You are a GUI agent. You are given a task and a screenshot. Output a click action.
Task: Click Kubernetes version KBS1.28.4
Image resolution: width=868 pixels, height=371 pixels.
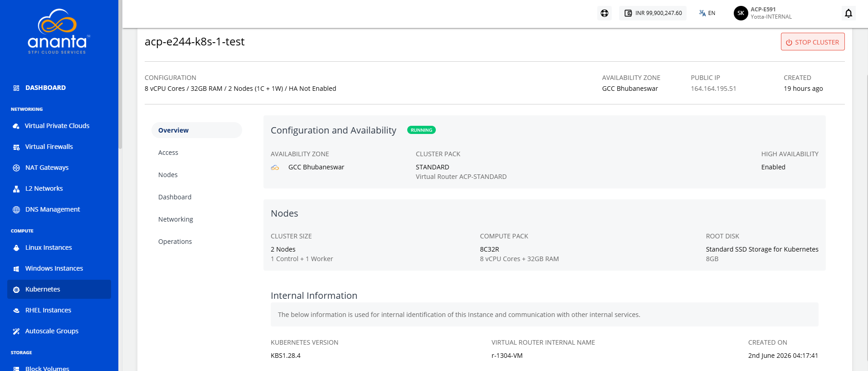(x=286, y=356)
